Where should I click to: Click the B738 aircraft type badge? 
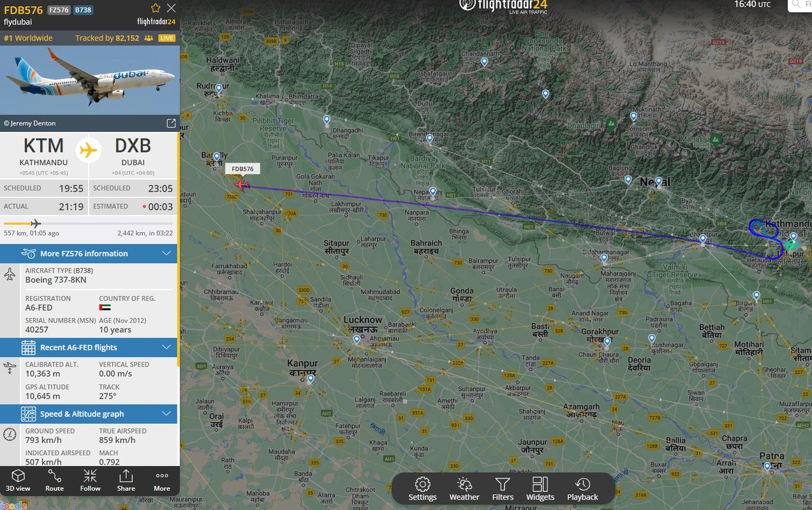coord(83,10)
